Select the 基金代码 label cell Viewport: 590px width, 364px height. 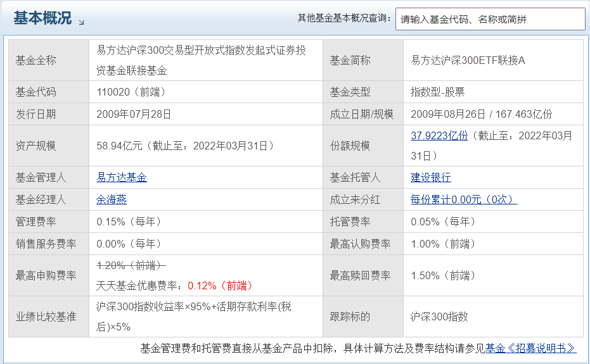(x=49, y=92)
